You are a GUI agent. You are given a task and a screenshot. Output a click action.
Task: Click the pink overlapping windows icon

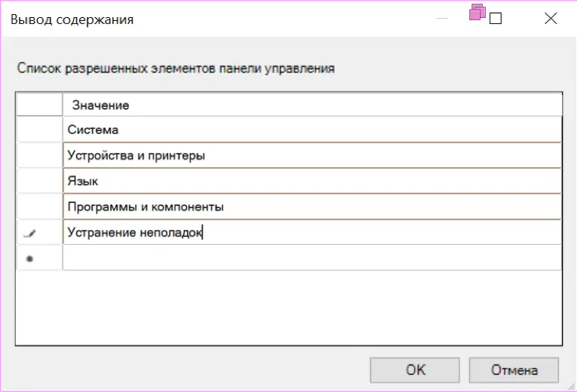[477, 13]
